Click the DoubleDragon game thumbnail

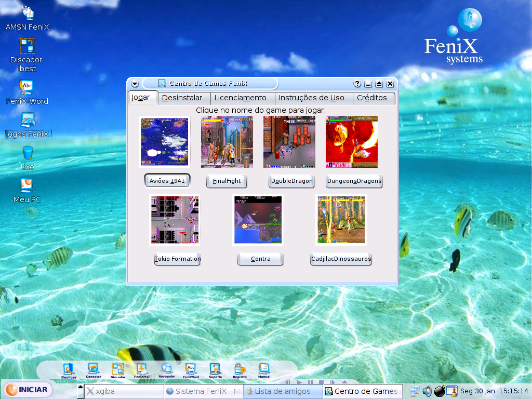tap(289, 141)
